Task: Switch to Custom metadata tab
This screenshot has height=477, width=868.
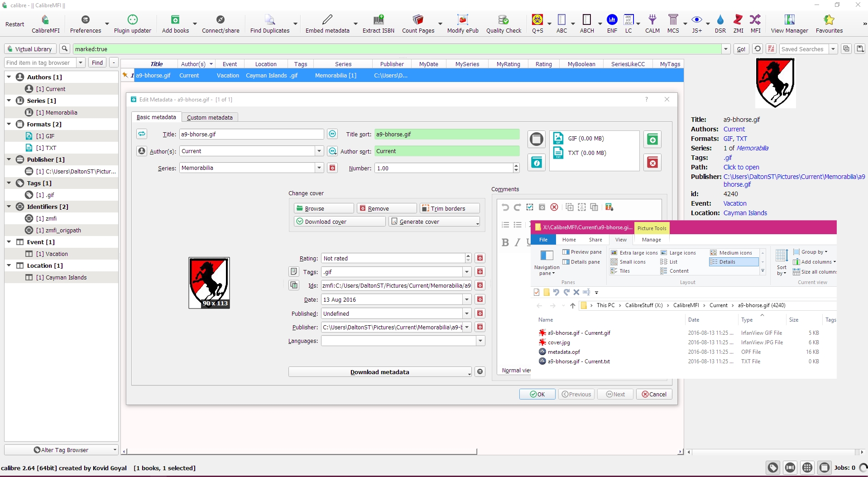Action: pyautogui.click(x=210, y=117)
